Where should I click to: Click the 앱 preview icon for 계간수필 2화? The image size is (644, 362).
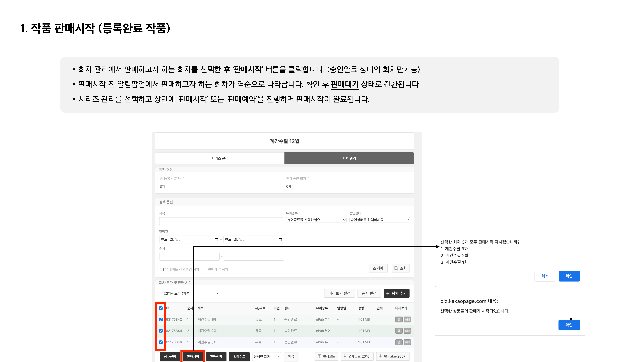(x=399, y=331)
